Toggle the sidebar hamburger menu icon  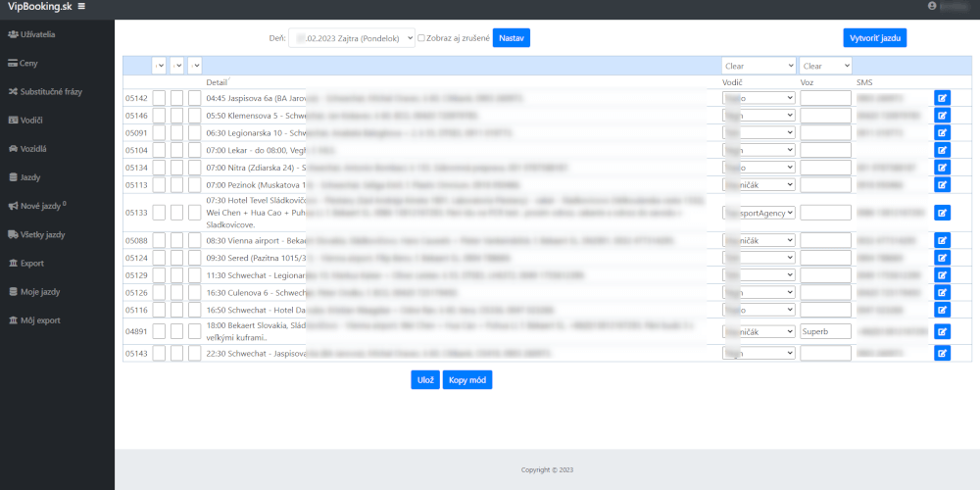coord(81,7)
